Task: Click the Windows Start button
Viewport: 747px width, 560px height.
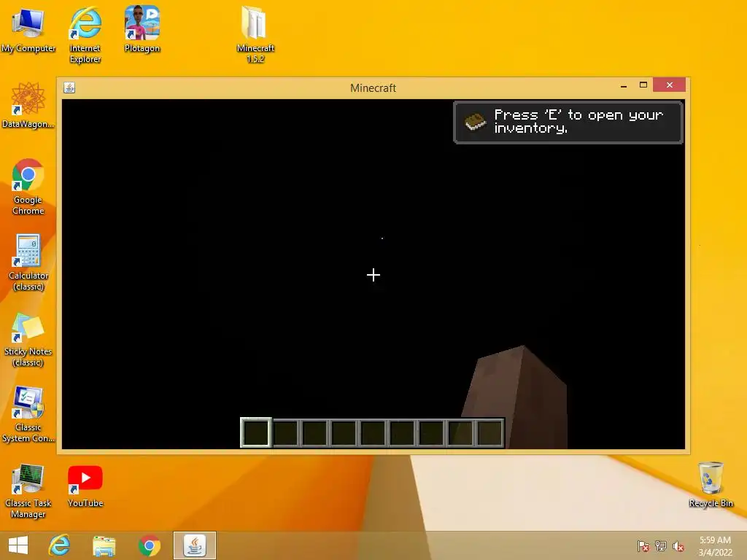Action: [x=18, y=545]
